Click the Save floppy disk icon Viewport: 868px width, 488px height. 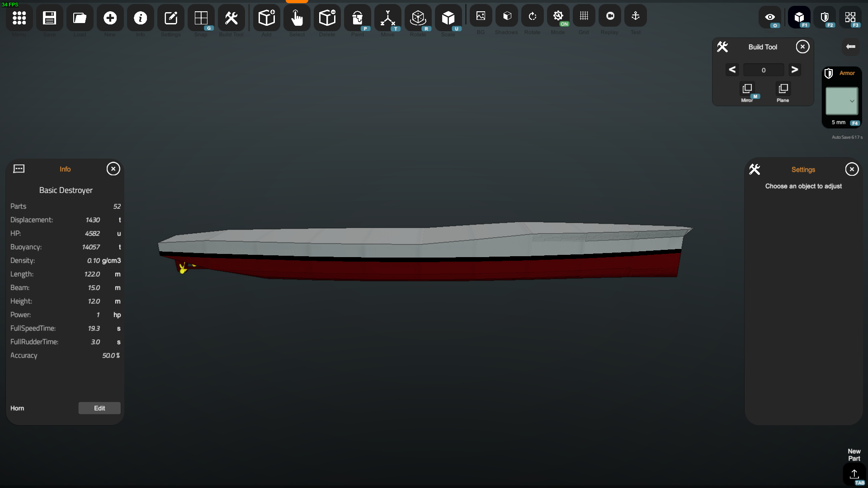tap(49, 18)
